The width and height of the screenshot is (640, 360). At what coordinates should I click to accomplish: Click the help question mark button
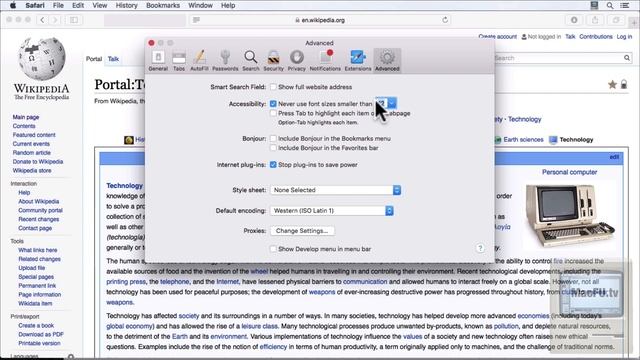click(x=480, y=248)
